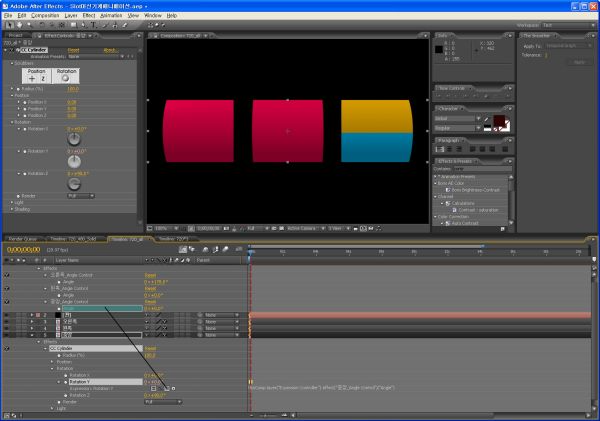Adjust the Rotation X dial
The image size is (600, 421).
[x=74, y=140]
